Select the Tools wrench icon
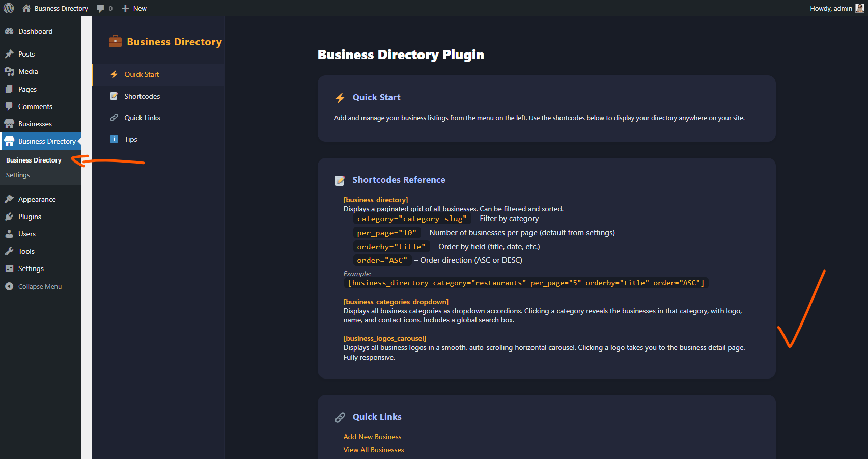868x459 pixels. tap(10, 251)
